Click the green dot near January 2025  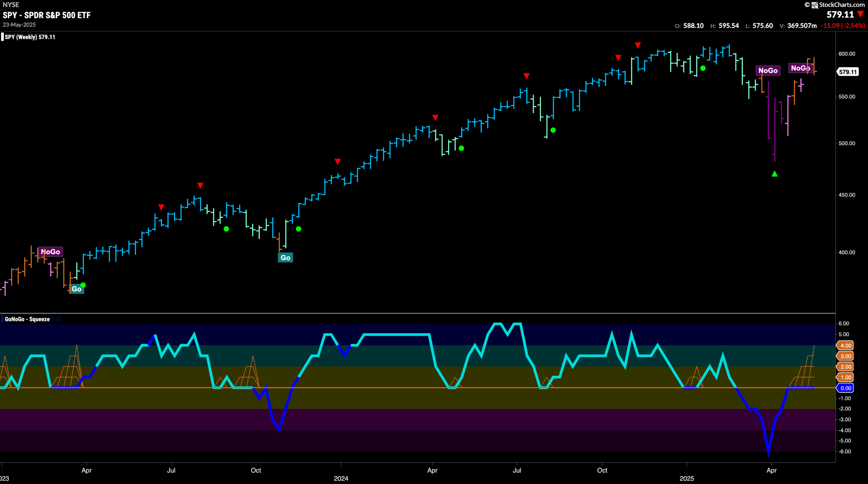(x=703, y=68)
